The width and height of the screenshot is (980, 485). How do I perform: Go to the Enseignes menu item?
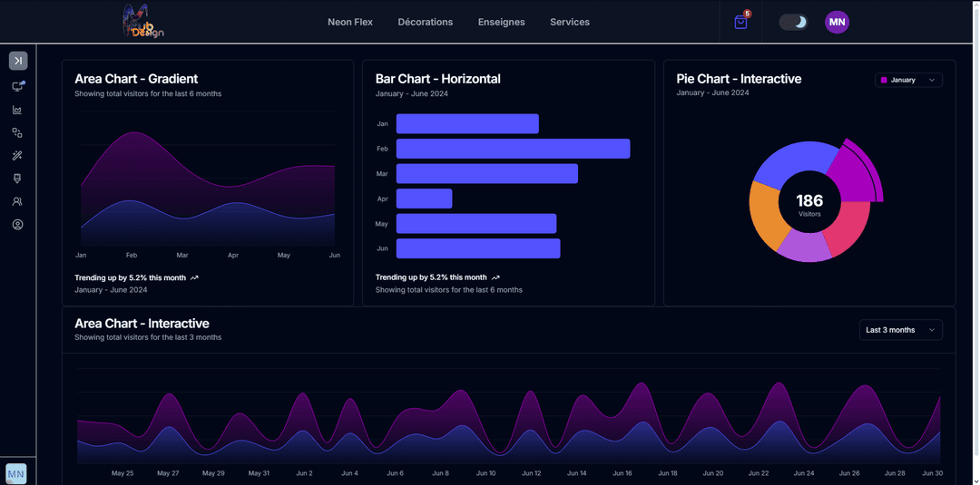click(501, 22)
